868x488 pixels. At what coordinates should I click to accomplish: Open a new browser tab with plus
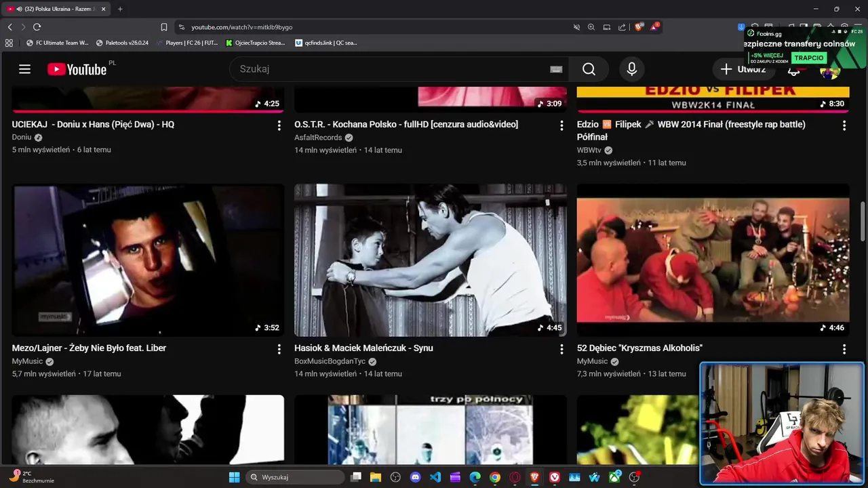point(120,9)
